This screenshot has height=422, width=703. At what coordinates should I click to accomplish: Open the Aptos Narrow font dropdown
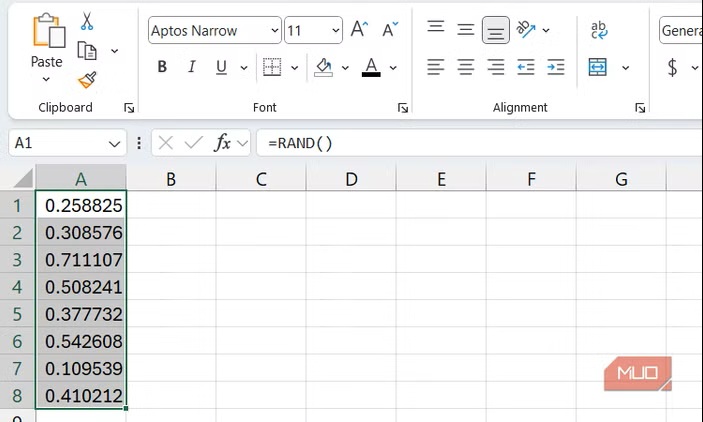tap(275, 31)
